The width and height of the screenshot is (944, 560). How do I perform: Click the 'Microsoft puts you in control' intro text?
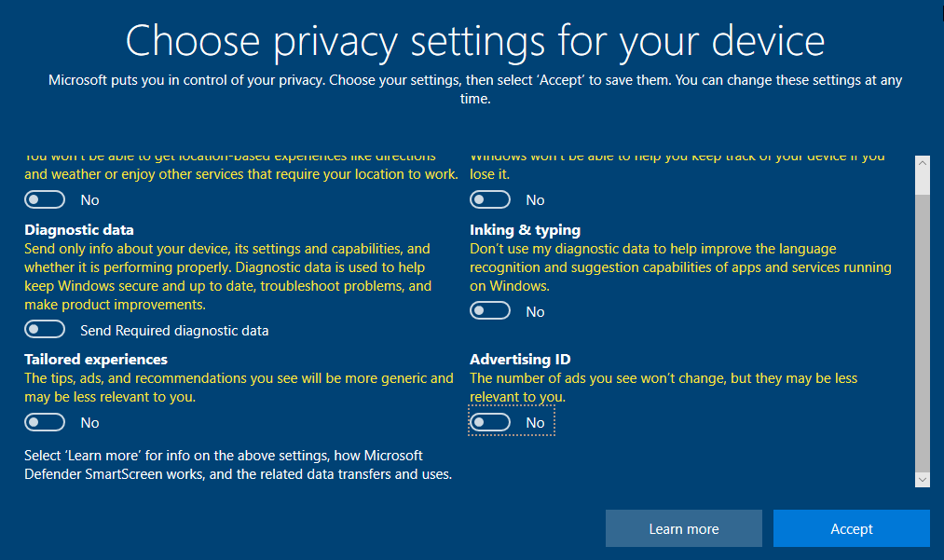[475, 89]
